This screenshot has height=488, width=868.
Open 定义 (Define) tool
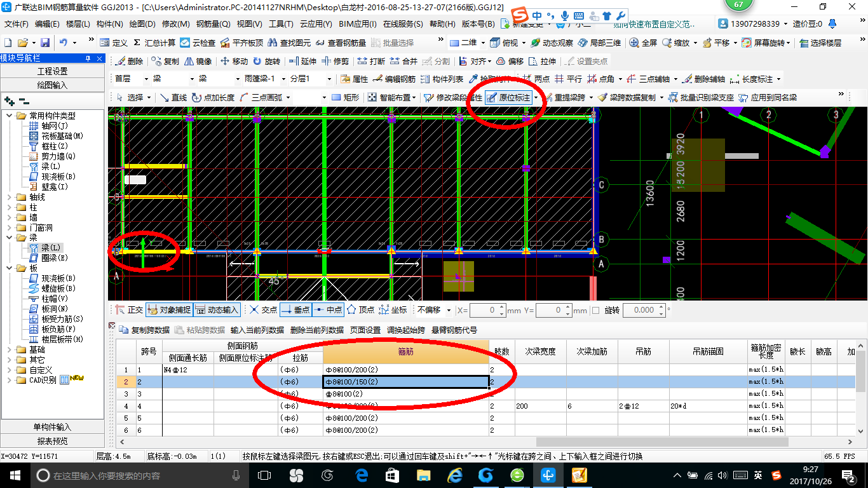click(x=114, y=43)
